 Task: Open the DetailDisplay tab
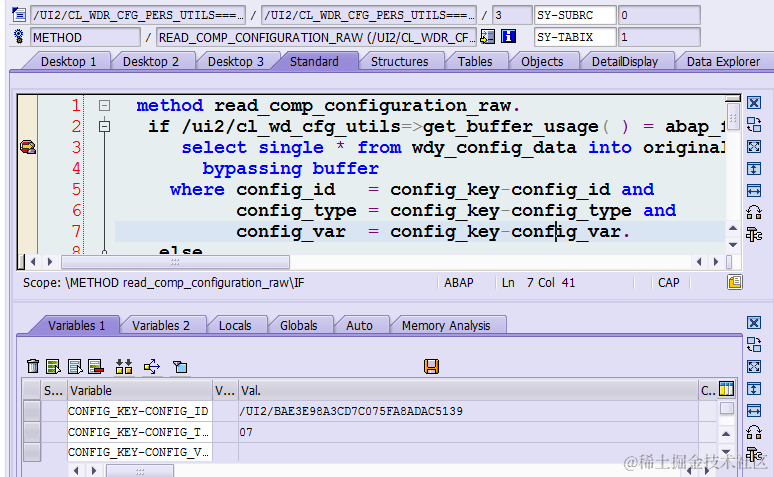click(625, 62)
